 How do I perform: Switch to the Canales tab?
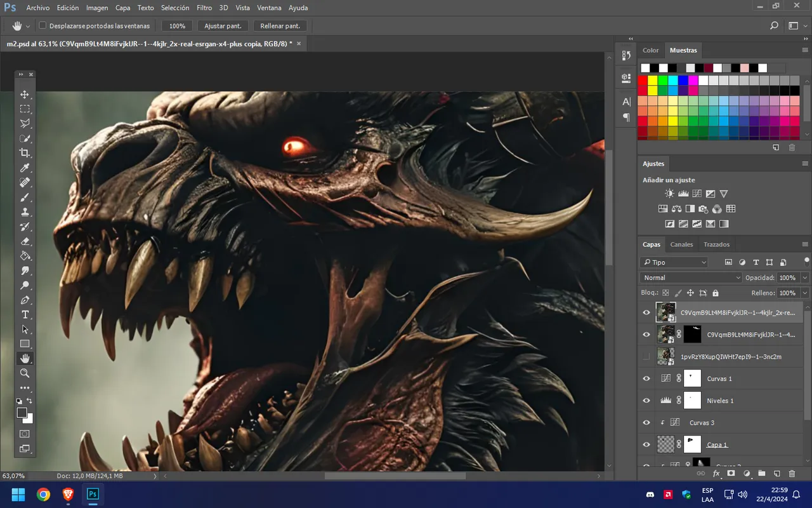click(681, 244)
